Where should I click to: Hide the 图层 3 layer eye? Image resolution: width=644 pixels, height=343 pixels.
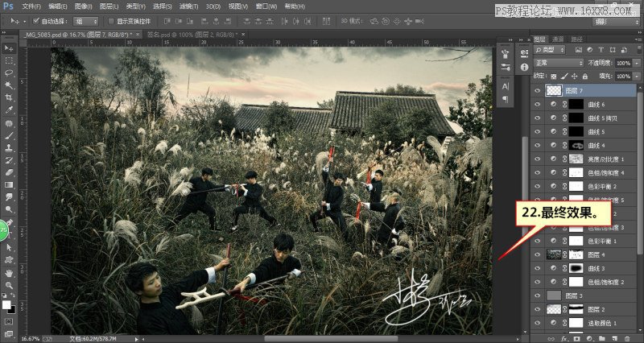click(x=537, y=295)
